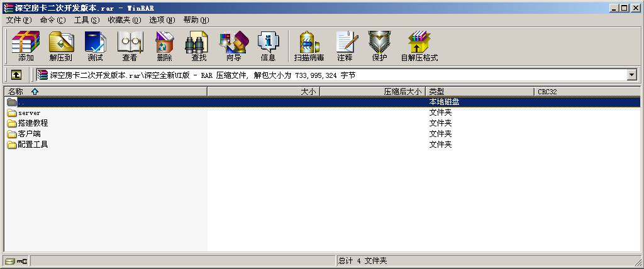This screenshot has height=269, width=644.
Task: Click 自解压格式 (SFX) toolbar icon
Action: [419, 46]
